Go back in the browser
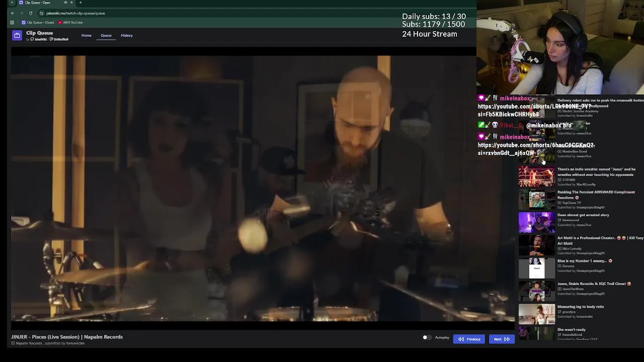This screenshot has height=362, width=644. (x=13, y=13)
